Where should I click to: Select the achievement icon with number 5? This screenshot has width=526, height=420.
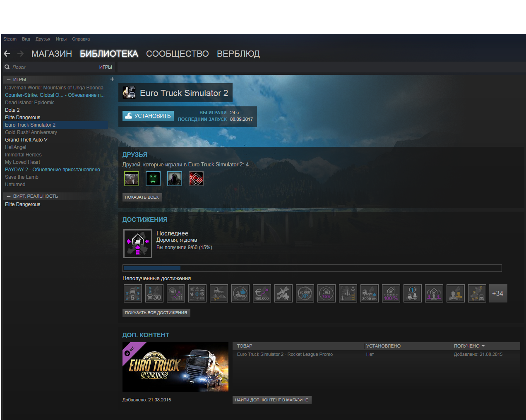tap(133, 293)
